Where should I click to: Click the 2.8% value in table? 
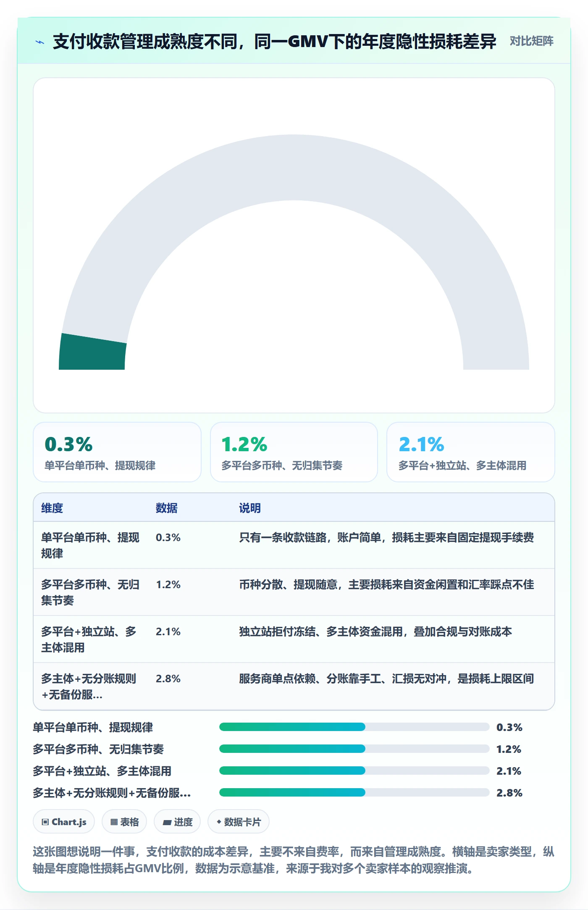coord(168,679)
